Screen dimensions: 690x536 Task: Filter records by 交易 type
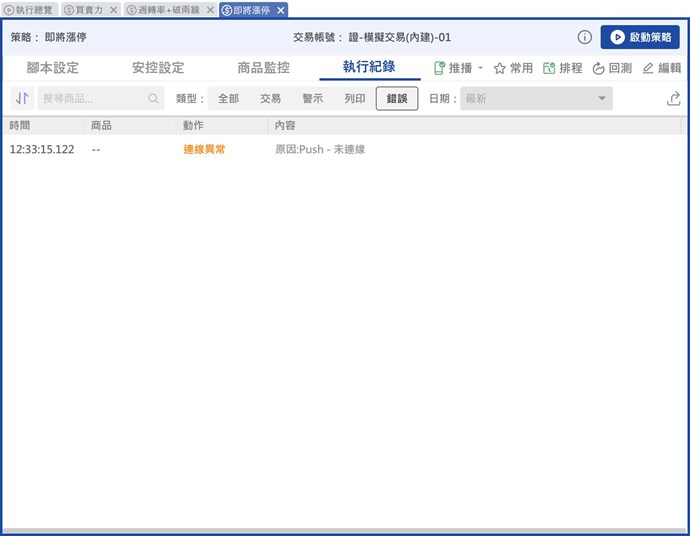(x=270, y=98)
